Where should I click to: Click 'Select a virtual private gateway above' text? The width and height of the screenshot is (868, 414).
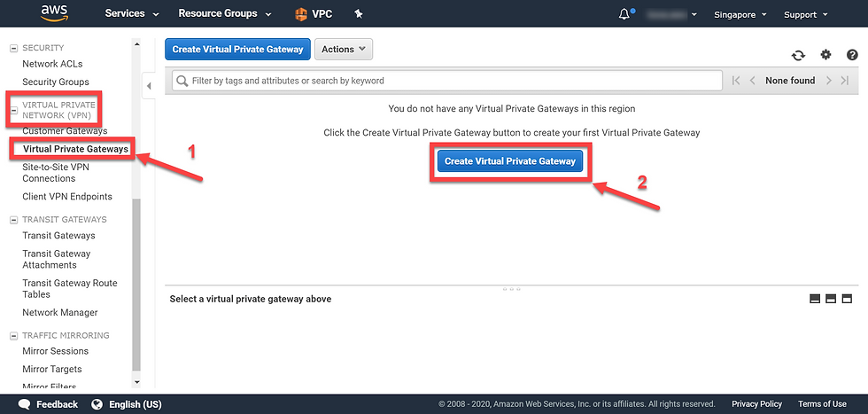click(250, 299)
